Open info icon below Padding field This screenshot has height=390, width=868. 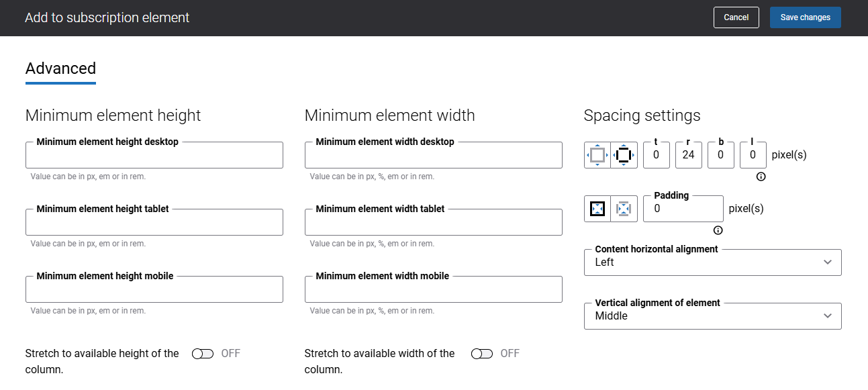coord(718,230)
